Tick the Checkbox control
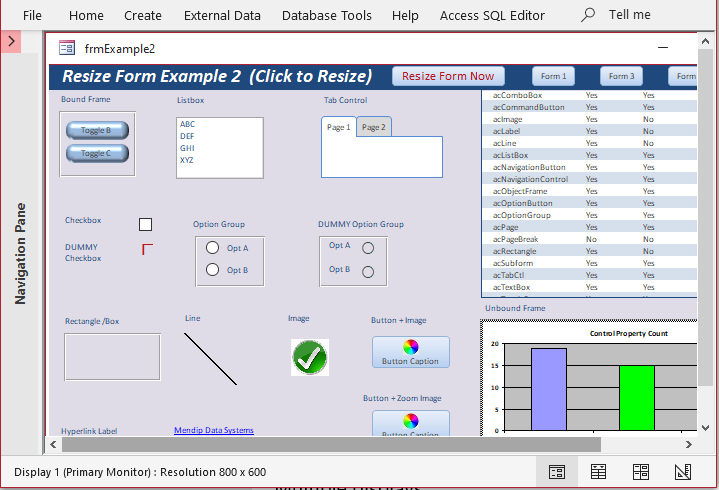Screen dimensions: 719x490 point(145,225)
